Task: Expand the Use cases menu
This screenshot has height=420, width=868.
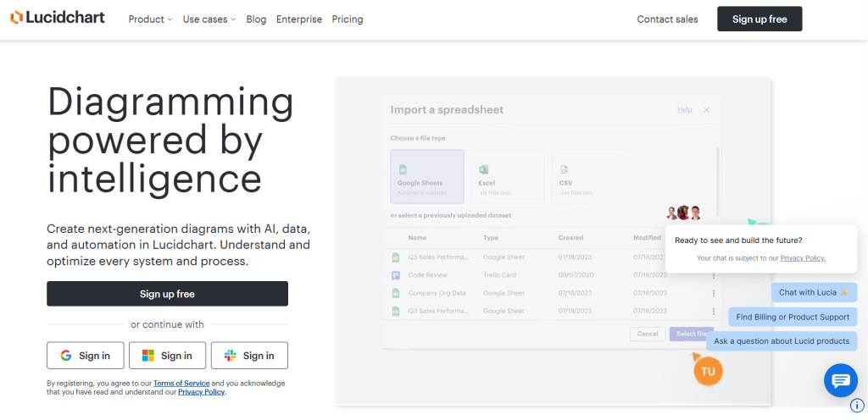Action: click(x=209, y=19)
